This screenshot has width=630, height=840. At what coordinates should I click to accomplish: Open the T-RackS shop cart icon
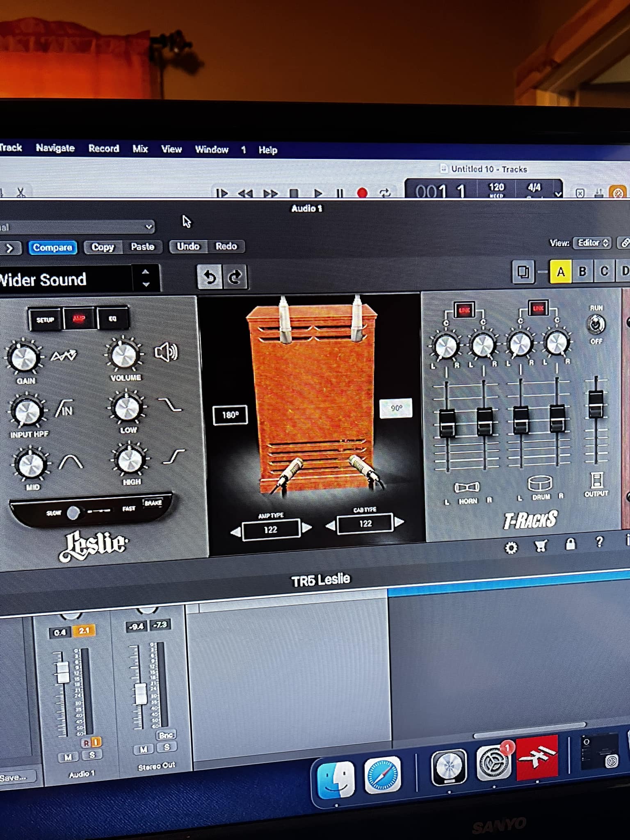pos(541,546)
